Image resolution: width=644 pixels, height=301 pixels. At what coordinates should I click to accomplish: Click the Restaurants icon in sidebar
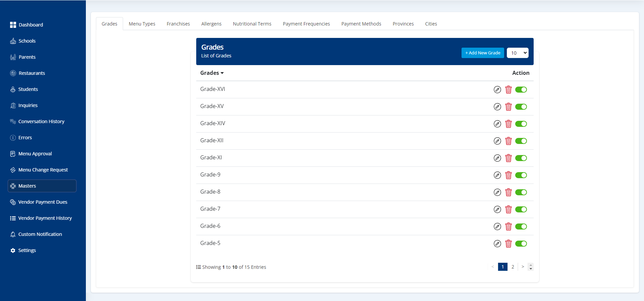[13, 73]
